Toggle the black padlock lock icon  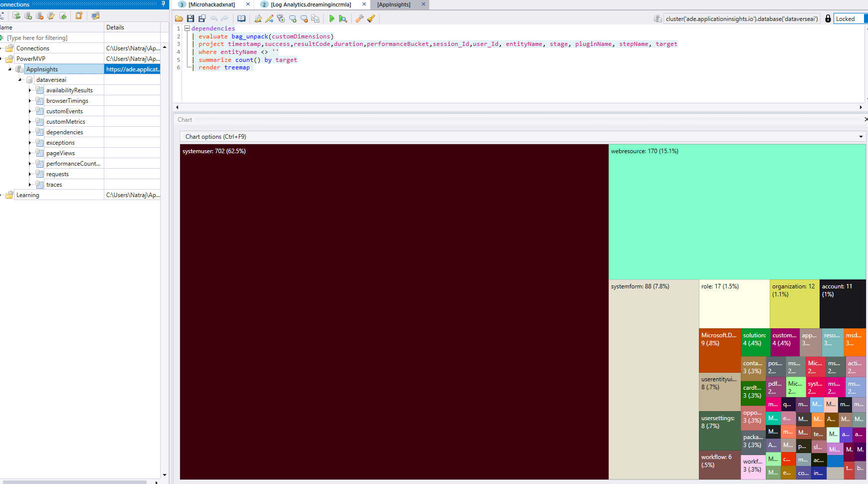[x=828, y=18]
